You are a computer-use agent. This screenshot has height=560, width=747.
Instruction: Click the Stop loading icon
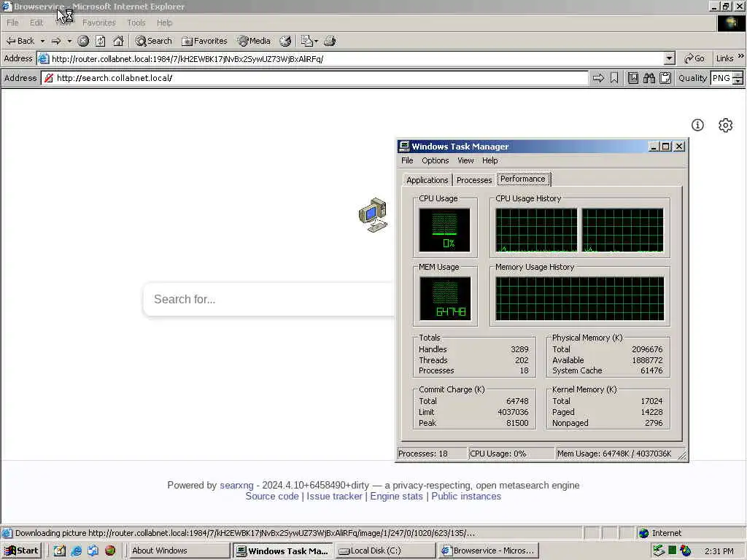click(x=83, y=41)
